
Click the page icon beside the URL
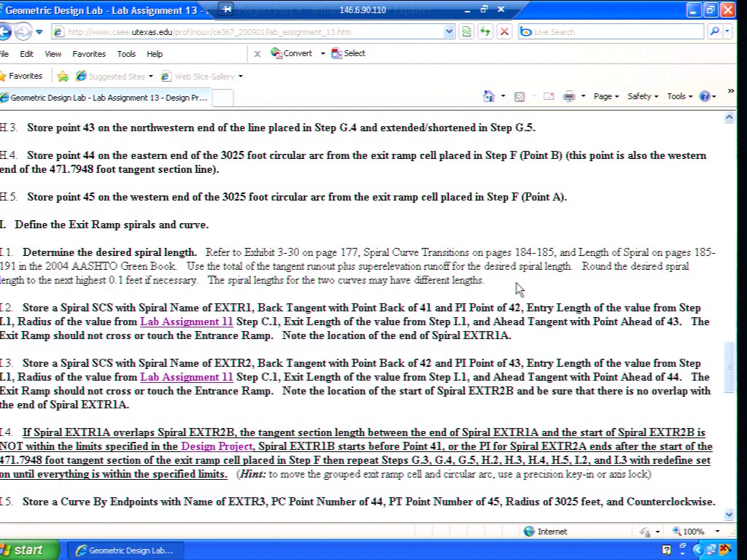(58, 32)
